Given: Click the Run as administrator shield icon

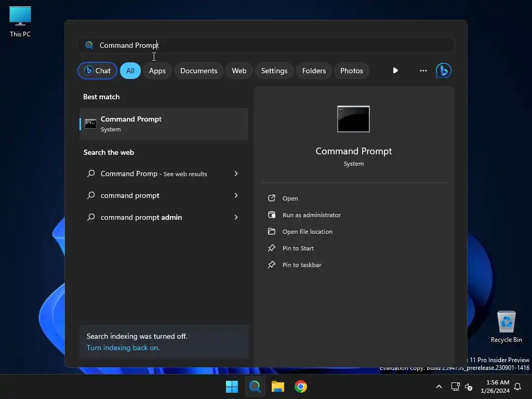Looking at the screenshot, I should click(x=272, y=215).
